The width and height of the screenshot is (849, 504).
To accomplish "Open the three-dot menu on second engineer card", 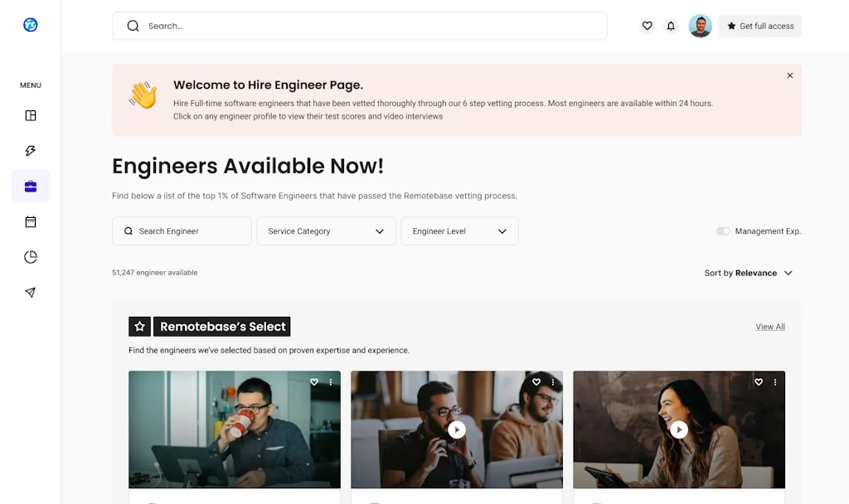I will tap(553, 382).
